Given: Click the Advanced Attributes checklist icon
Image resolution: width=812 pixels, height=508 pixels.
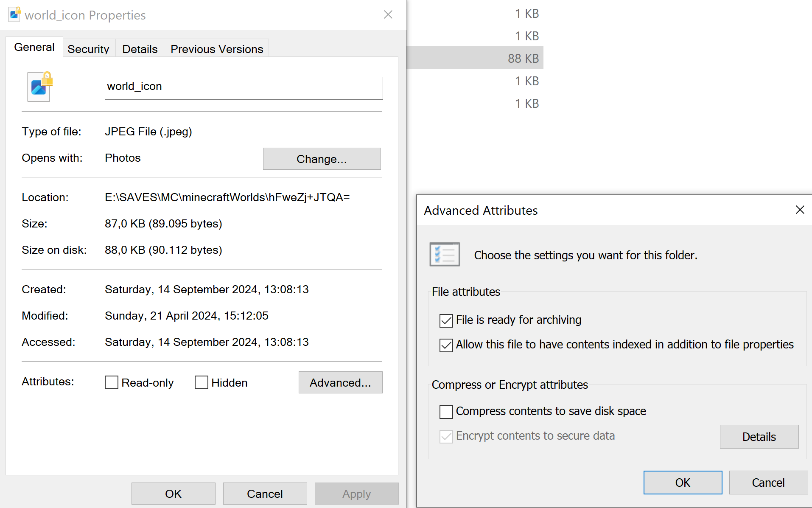Looking at the screenshot, I should pos(445,254).
